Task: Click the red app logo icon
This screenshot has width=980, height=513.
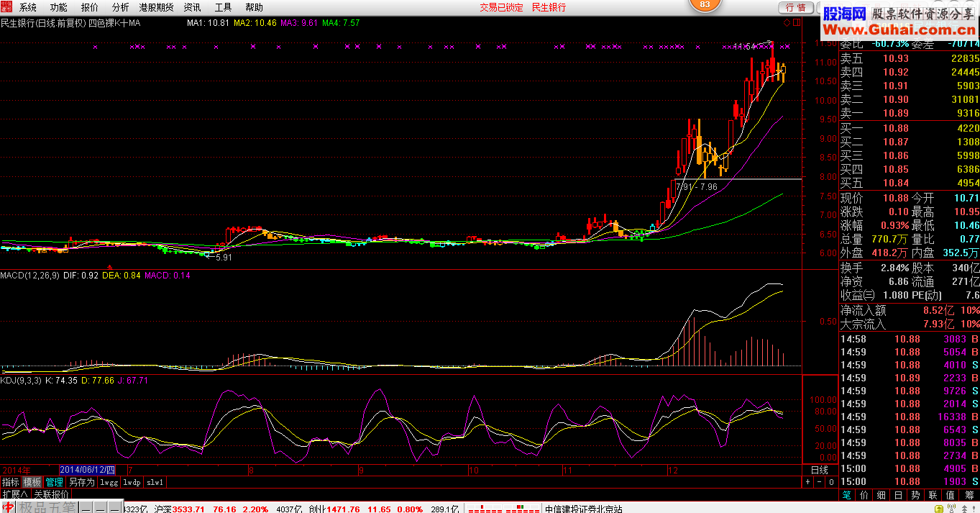Action: click(6, 7)
